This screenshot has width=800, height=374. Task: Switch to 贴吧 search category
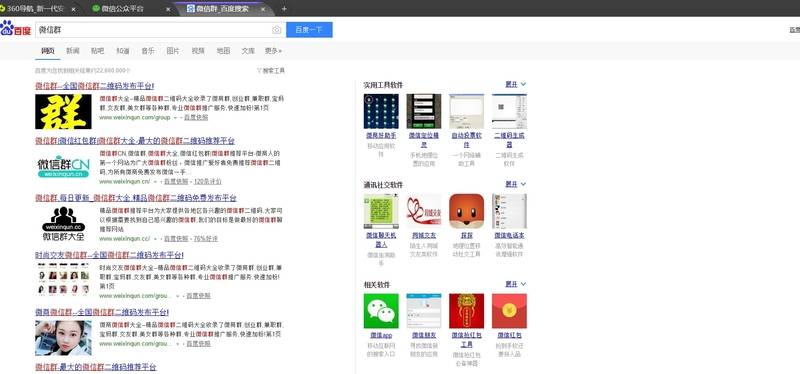pyautogui.click(x=97, y=51)
